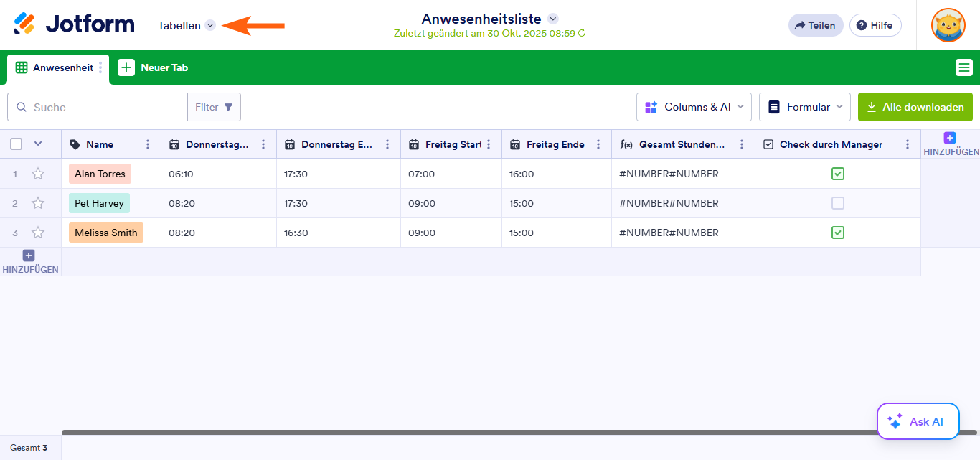The image size is (980, 460).
Task: Star the Alan Torres row
Action: pyautogui.click(x=38, y=174)
